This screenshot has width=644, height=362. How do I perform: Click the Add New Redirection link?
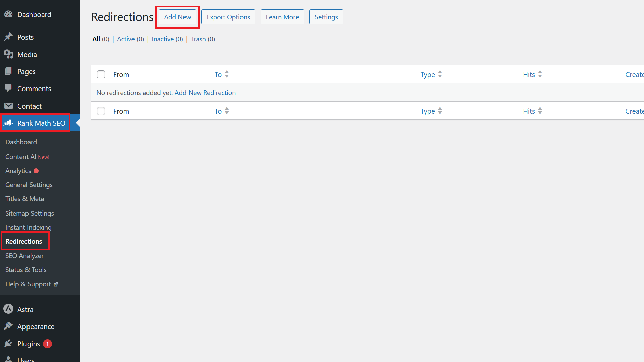click(x=205, y=92)
